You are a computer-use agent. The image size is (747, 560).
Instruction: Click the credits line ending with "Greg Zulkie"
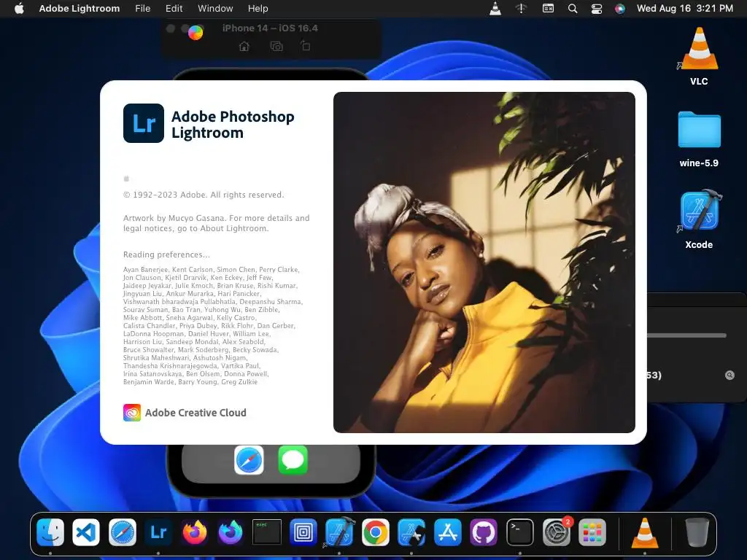(x=190, y=382)
